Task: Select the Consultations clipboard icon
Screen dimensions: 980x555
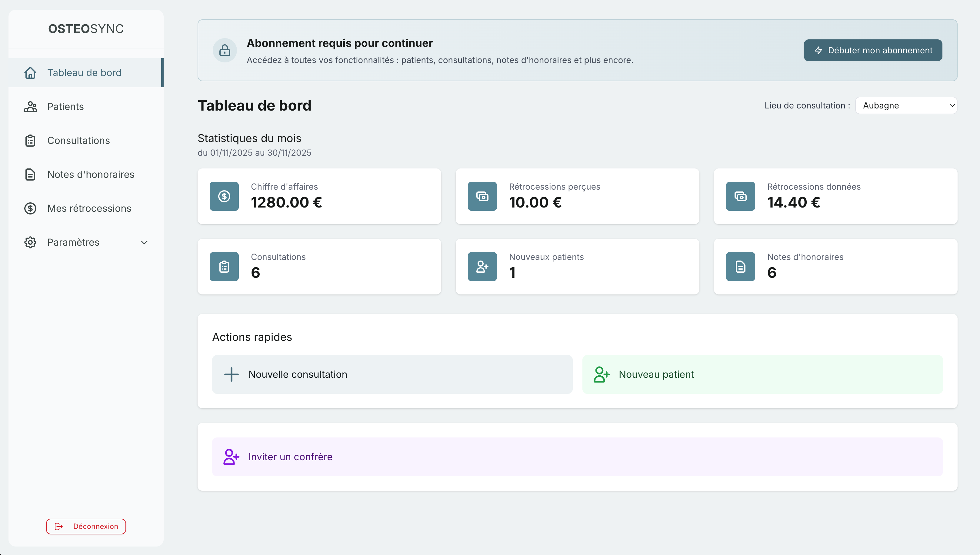Action: pyautogui.click(x=31, y=140)
